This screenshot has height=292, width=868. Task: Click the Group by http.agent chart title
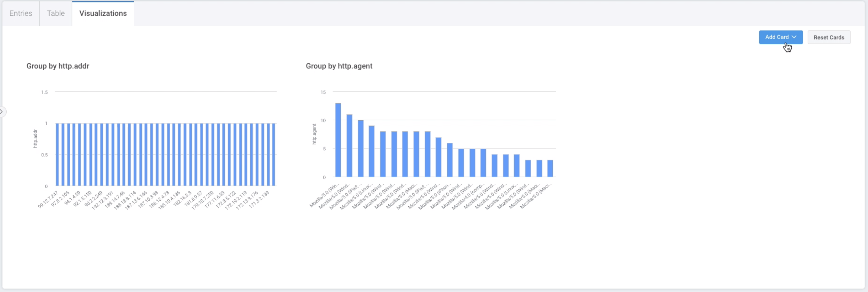coord(339,66)
